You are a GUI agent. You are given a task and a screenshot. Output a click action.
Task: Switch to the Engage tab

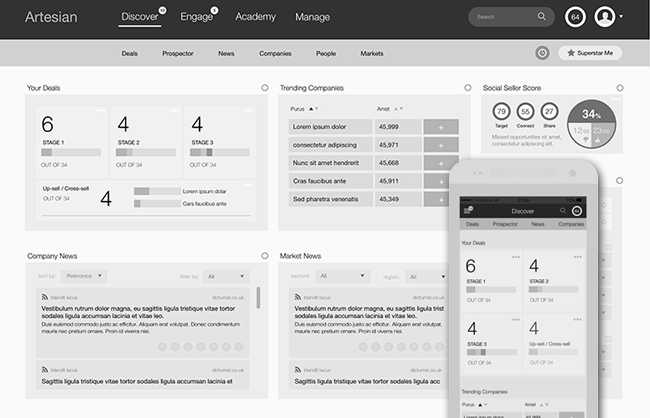pos(196,17)
